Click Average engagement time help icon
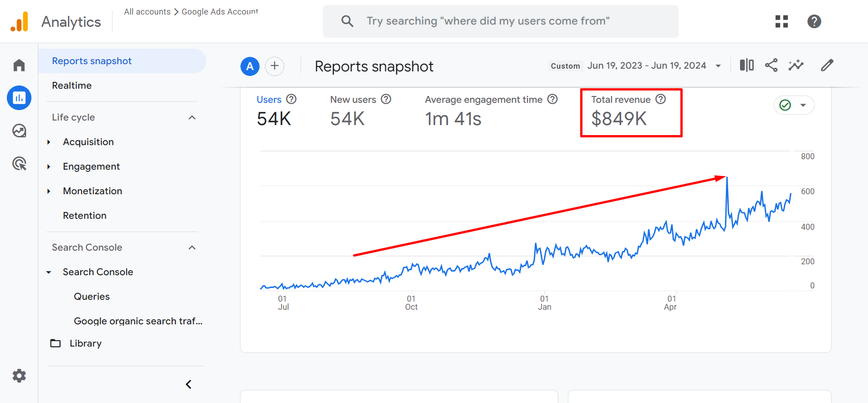 (552, 99)
